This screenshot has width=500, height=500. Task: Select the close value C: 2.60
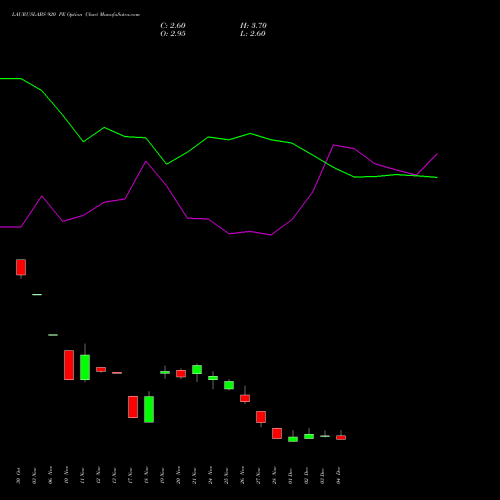tap(173, 25)
